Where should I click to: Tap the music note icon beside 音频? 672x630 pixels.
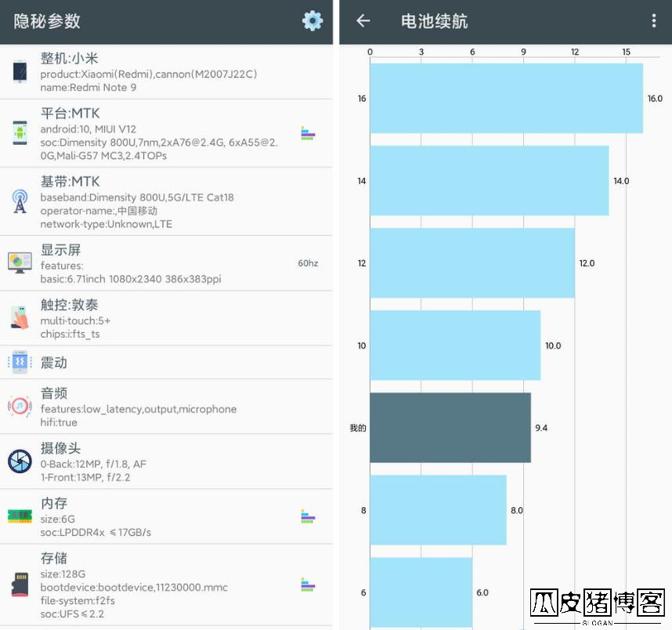pos(20,406)
